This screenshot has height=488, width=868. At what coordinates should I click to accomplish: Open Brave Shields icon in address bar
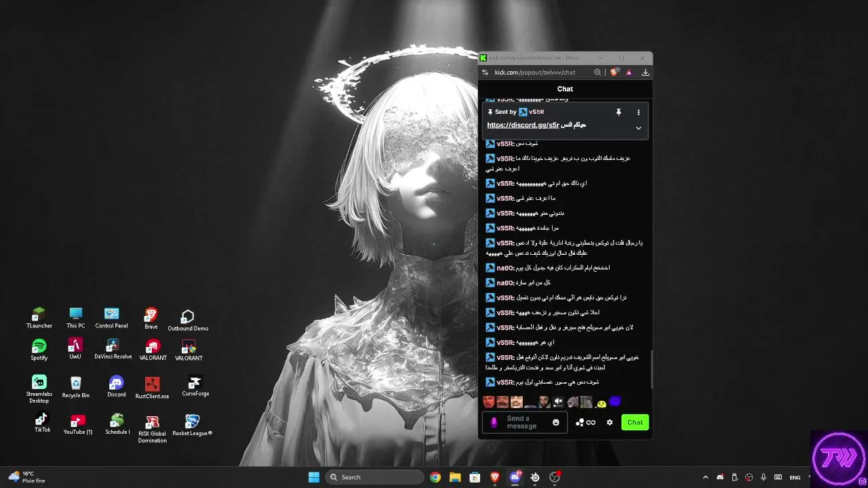[614, 72]
